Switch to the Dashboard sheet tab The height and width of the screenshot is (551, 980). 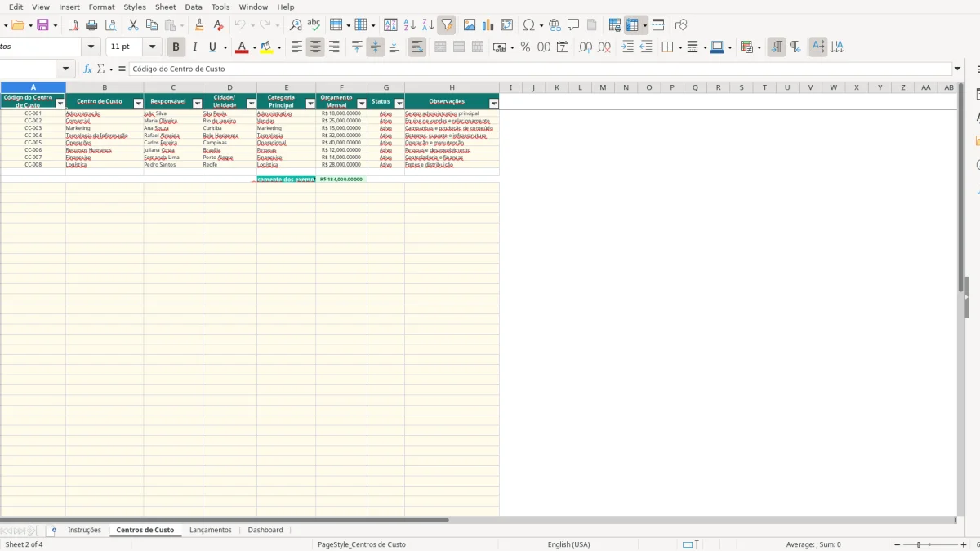(265, 530)
